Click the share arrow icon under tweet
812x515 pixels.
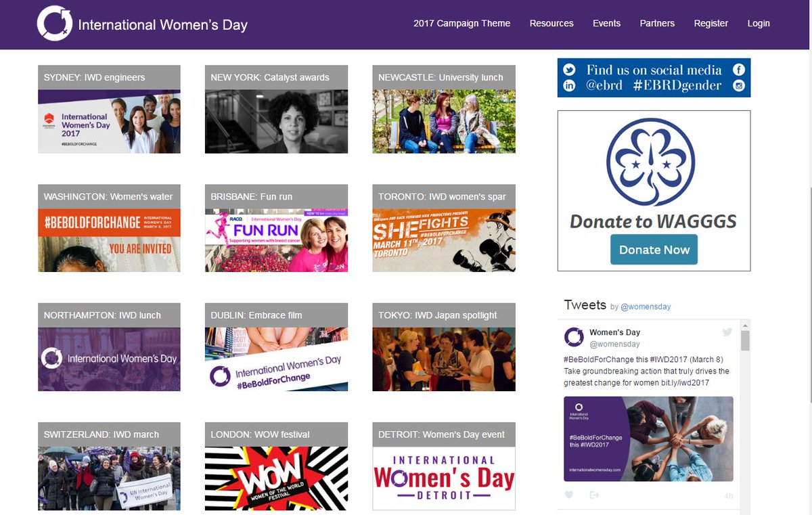(594, 495)
